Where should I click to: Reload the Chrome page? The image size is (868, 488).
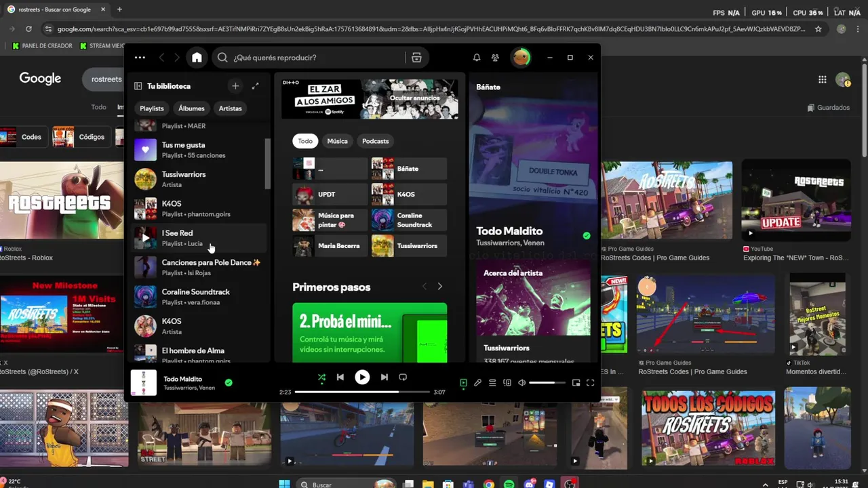(x=28, y=29)
